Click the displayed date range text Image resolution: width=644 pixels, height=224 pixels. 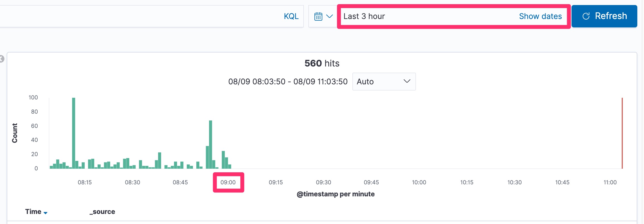[x=288, y=82]
